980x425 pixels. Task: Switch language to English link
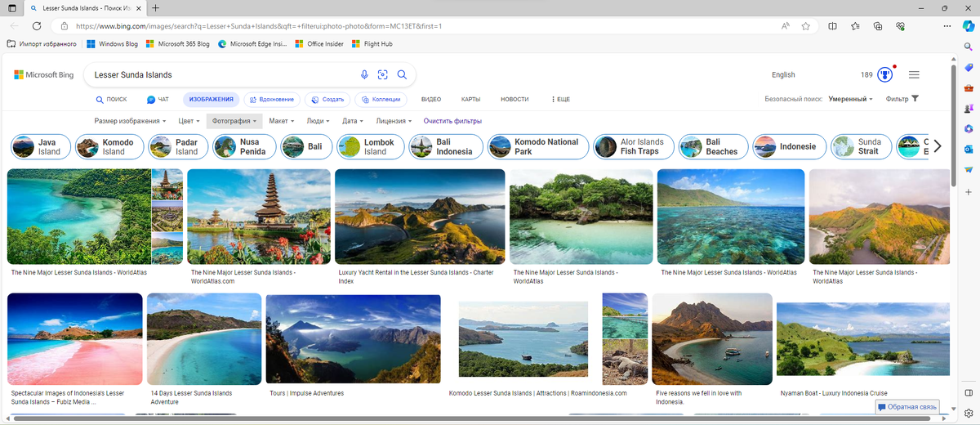point(783,74)
